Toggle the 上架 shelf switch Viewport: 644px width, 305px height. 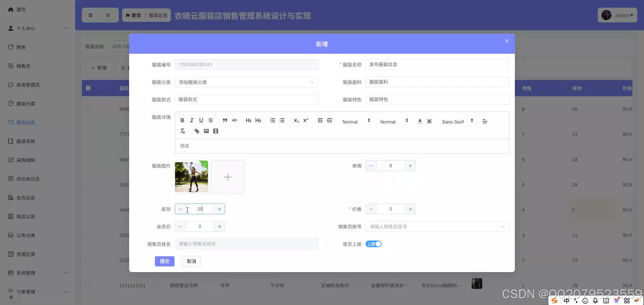coord(374,244)
